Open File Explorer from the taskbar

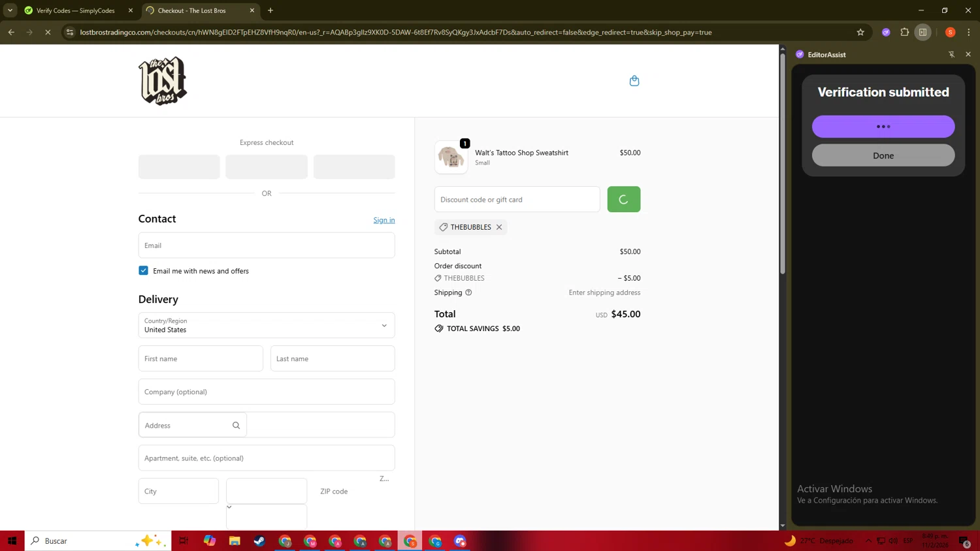pyautogui.click(x=235, y=541)
